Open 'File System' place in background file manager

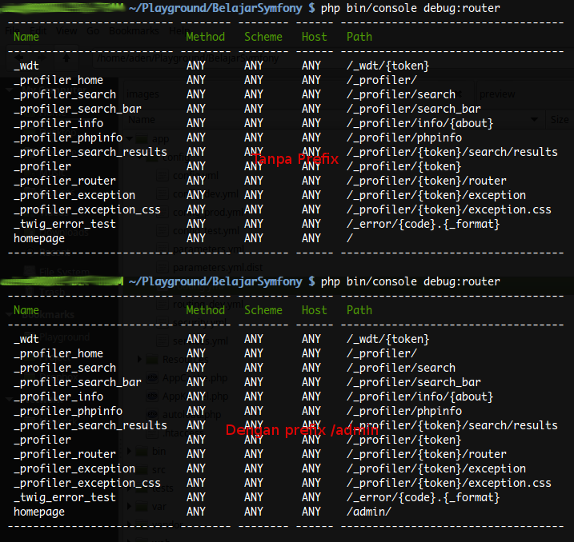pyautogui.click(x=64, y=272)
